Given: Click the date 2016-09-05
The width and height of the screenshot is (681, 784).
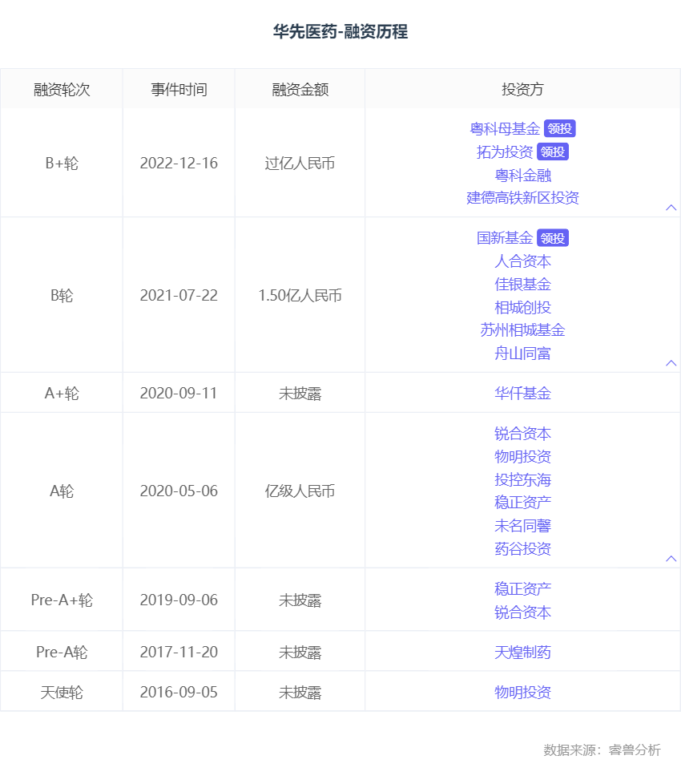Looking at the screenshot, I should (179, 693).
